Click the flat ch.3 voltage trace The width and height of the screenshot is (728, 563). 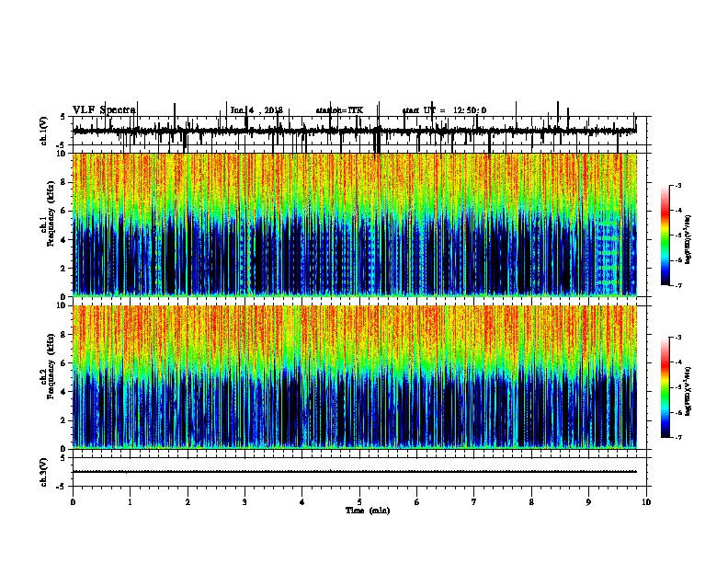click(355, 472)
